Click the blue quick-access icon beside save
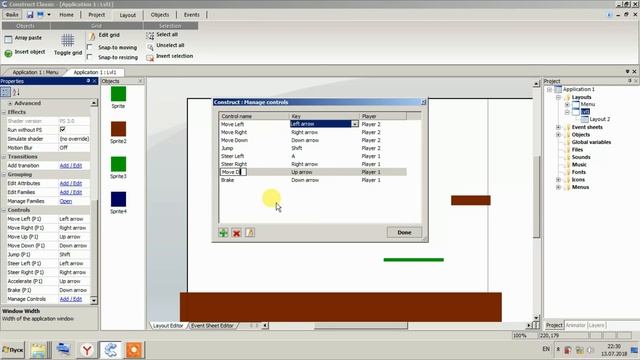Viewport: 640px width, 360px height. 40,15
